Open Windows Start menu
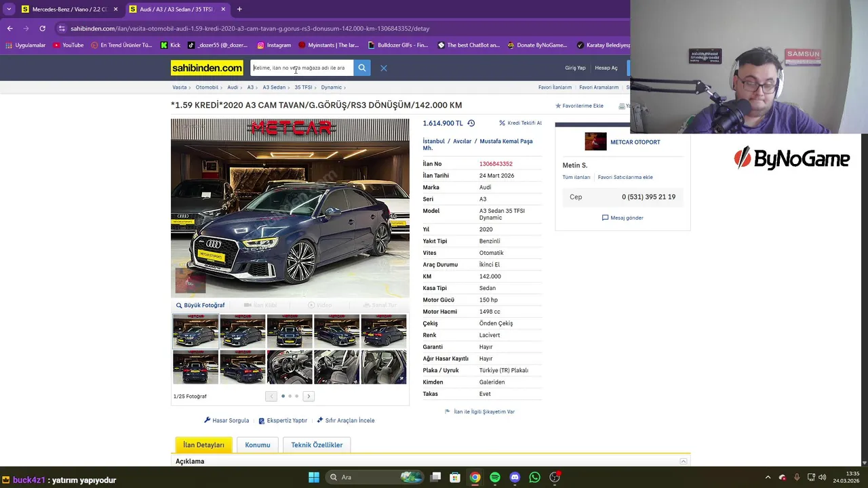This screenshot has width=868, height=488. tap(313, 477)
